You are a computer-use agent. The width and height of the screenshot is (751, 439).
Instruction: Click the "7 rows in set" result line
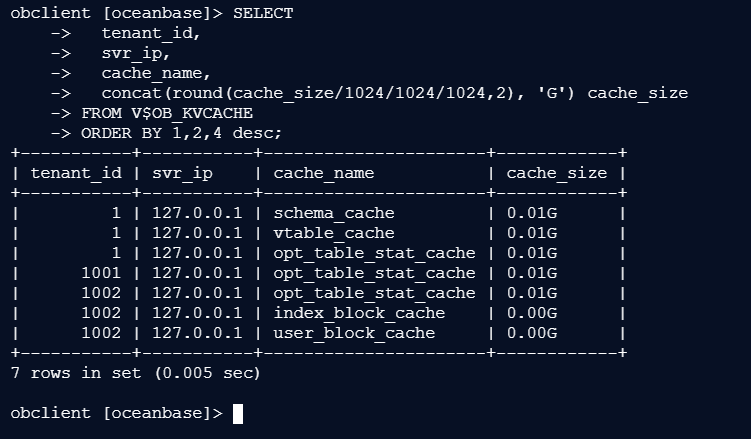pyautogui.click(x=135, y=373)
